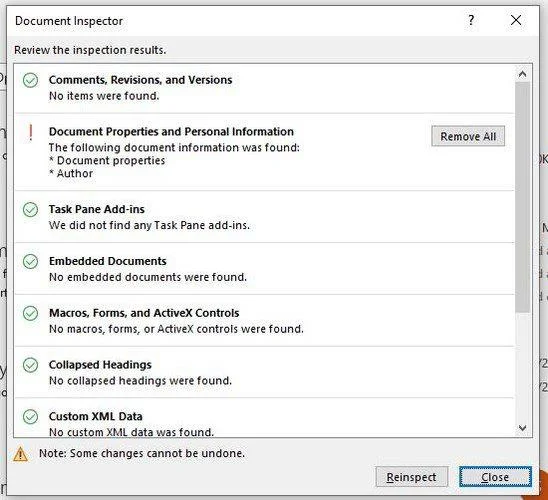This screenshot has height=500, width=548.
Task: Click green checkmark beside Embedded Documents
Action: click(x=30, y=261)
